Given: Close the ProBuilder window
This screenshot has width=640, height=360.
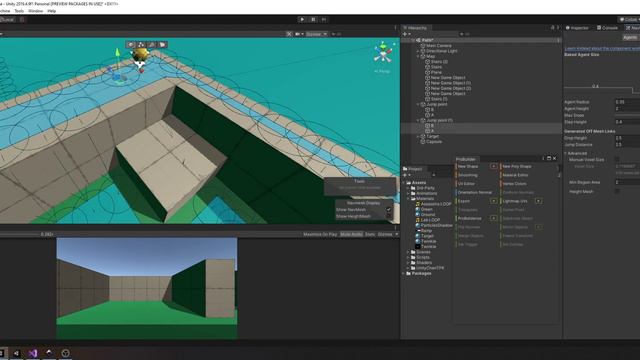Looking at the screenshot, I should [x=554, y=158].
